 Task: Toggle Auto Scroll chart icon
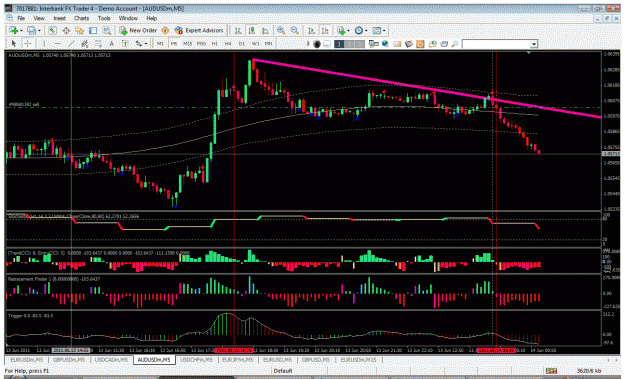pyautogui.click(x=311, y=30)
